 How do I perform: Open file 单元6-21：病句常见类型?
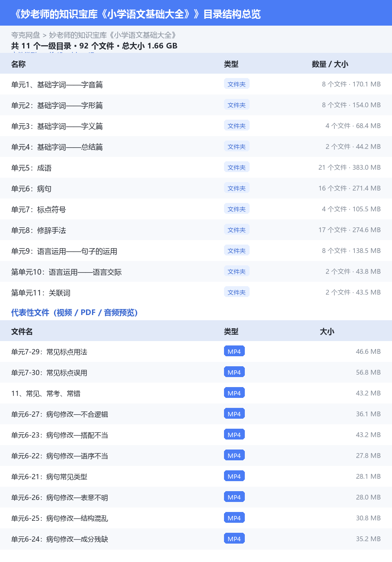(x=49, y=477)
